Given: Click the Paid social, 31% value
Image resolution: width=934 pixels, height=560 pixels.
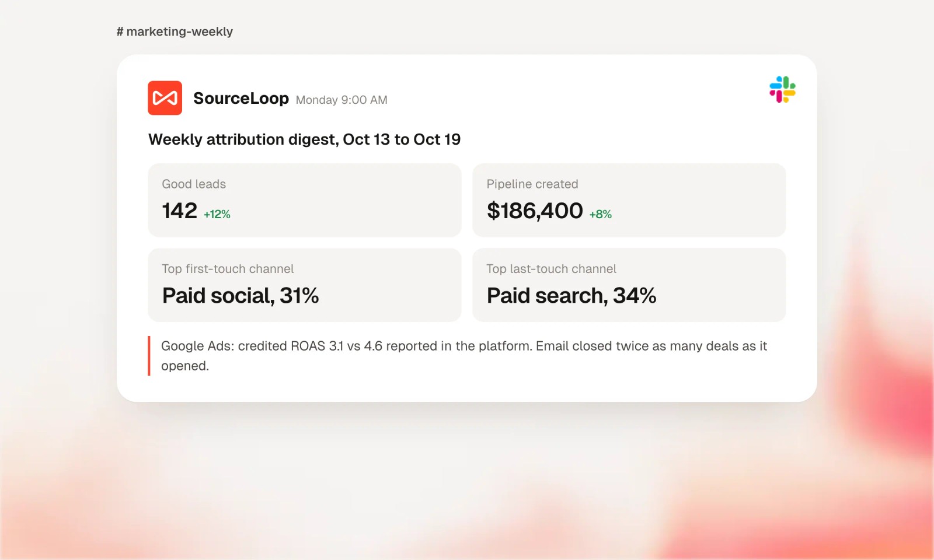Looking at the screenshot, I should 241,296.
